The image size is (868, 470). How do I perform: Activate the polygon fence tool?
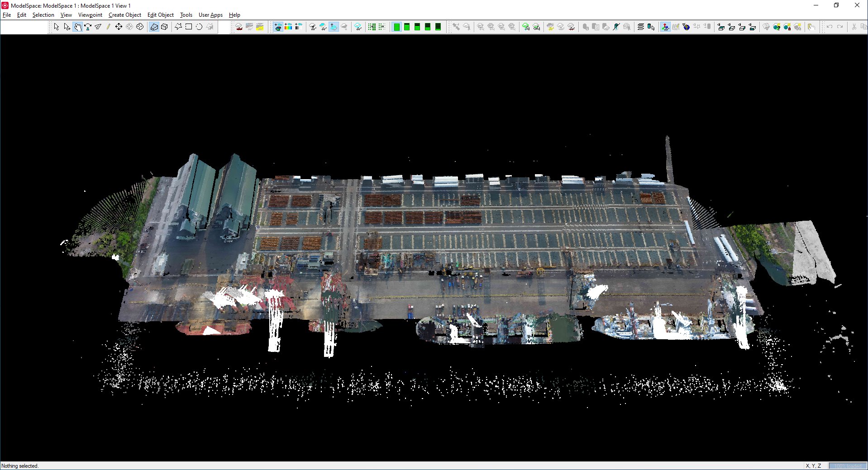click(x=177, y=27)
